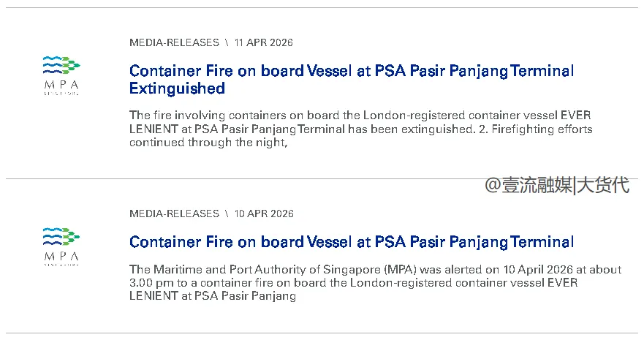Open the 10 APR 'Container Fire on board Vessel' headline
The width and height of the screenshot is (644, 340).
pyautogui.click(x=351, y=241)
